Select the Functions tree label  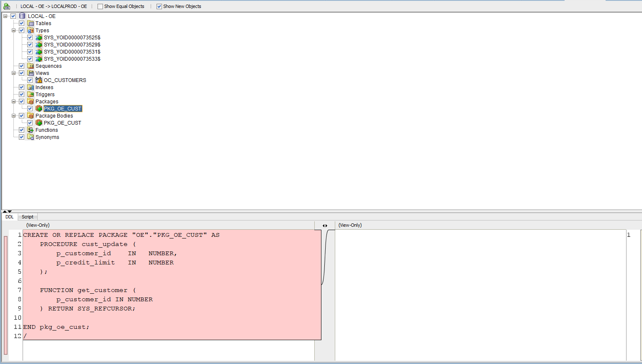(x=46, y=130)
